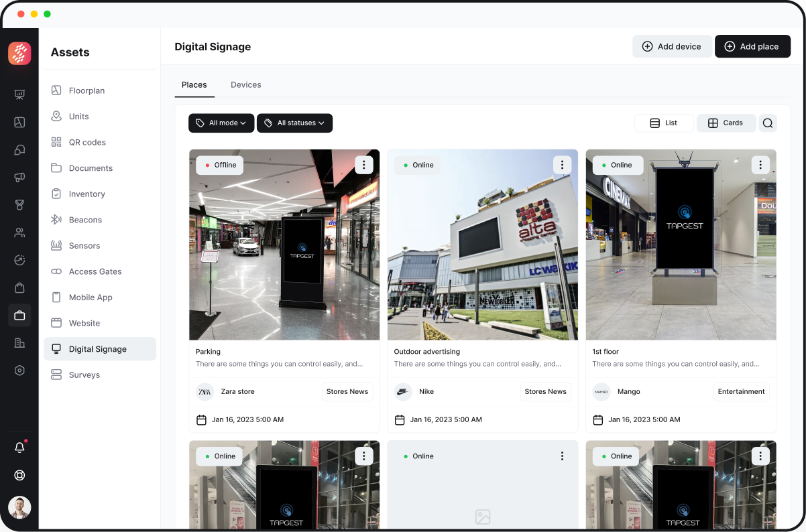
Task: Switch to Cards view
Action: 726,123
